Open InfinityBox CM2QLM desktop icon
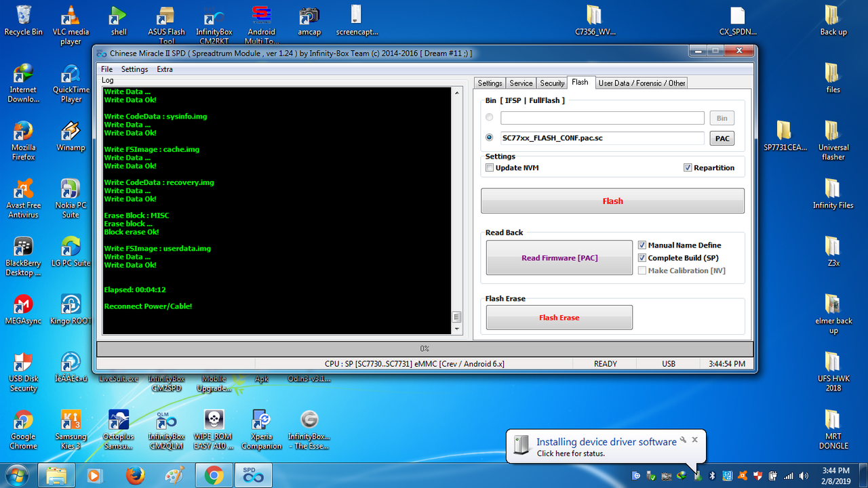Viewport: 868px width, 488px height. [166, 429]
